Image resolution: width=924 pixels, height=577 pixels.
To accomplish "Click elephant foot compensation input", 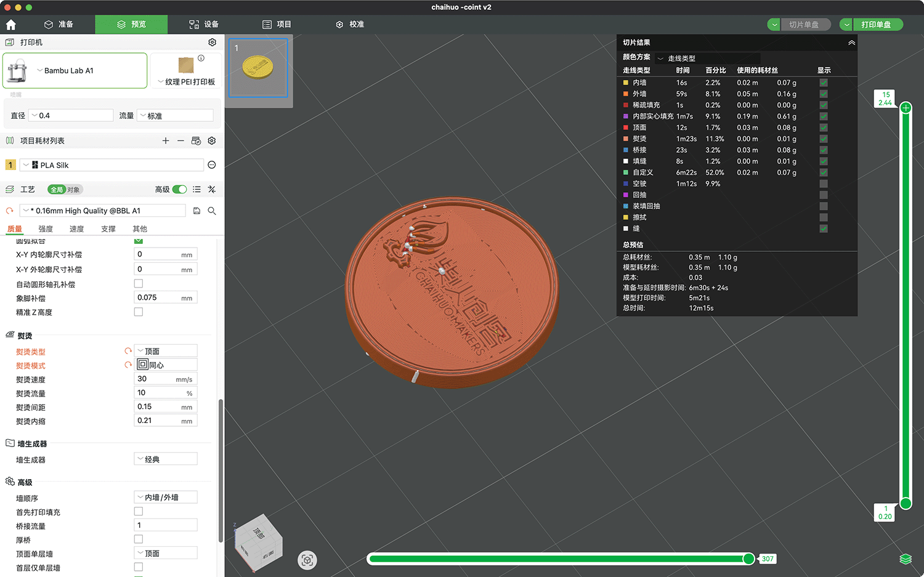I will [x=166, y=297].
